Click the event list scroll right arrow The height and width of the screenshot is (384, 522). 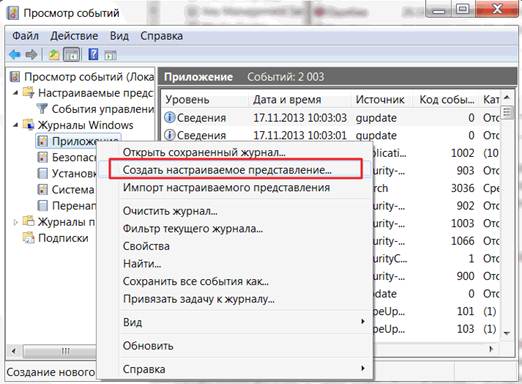pyautogui.click(x=491, y=349)
